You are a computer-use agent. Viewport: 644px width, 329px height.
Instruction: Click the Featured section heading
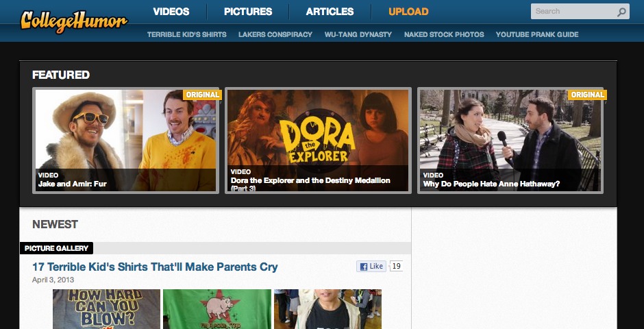click(61, 75)
